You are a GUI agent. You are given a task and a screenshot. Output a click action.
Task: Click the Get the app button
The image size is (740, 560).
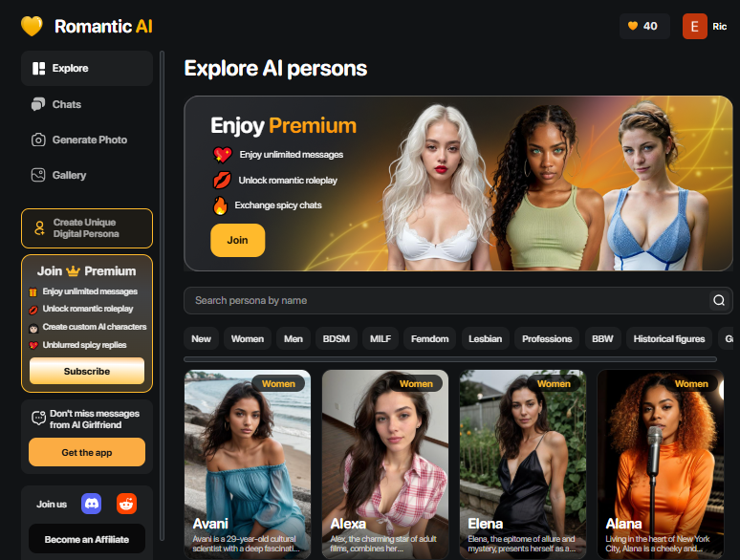[87, 452]
